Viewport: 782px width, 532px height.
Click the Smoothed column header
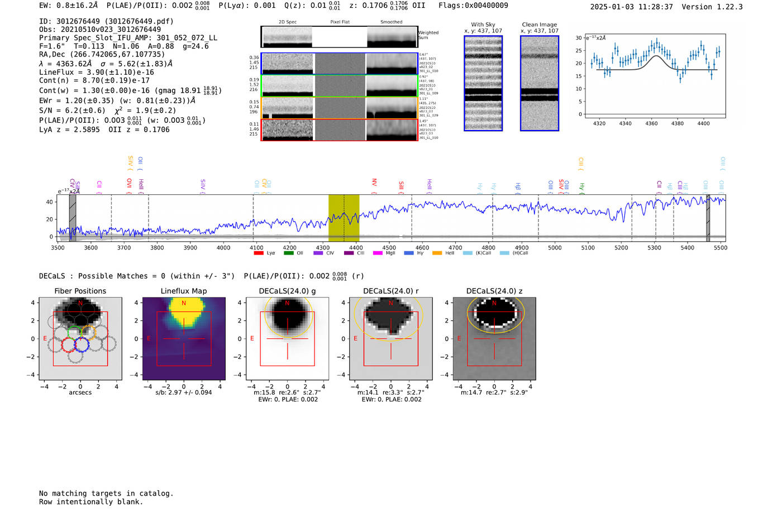[x=392, y=22]
